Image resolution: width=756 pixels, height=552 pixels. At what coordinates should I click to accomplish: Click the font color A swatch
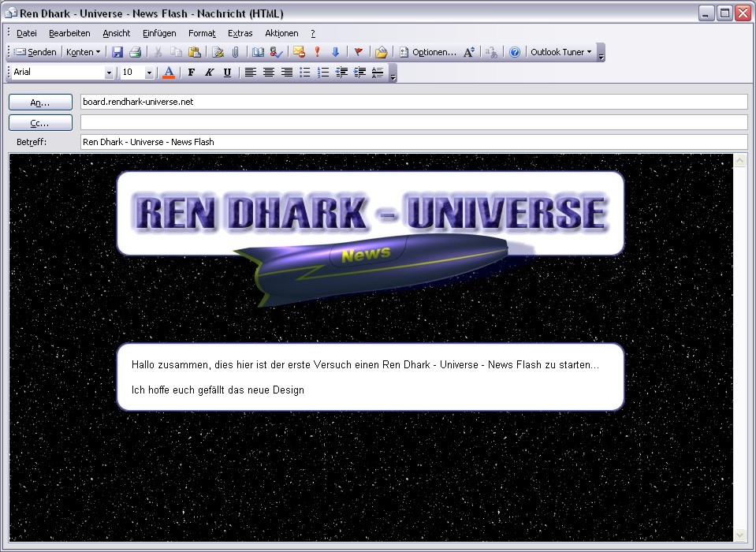pyautogui.click(x=168, y=73)
